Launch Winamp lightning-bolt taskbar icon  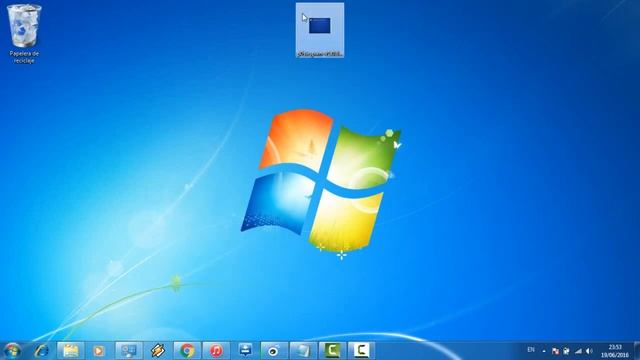click(x=158, y=351)
